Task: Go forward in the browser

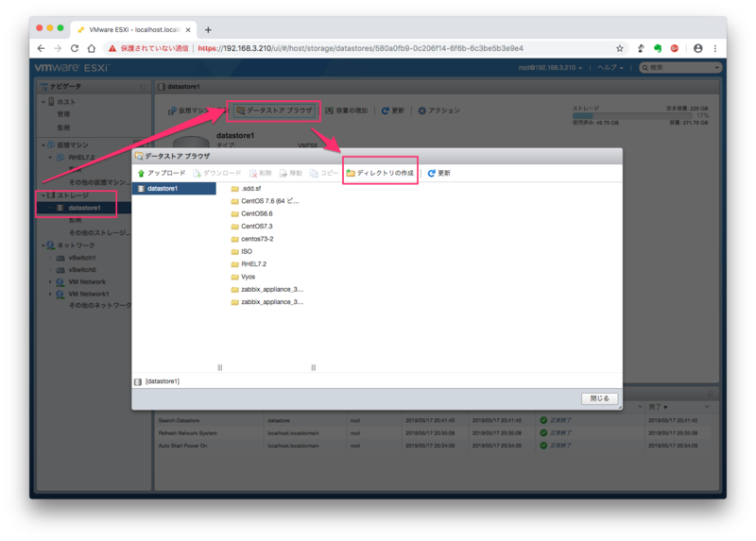Action: coord(58,48)
